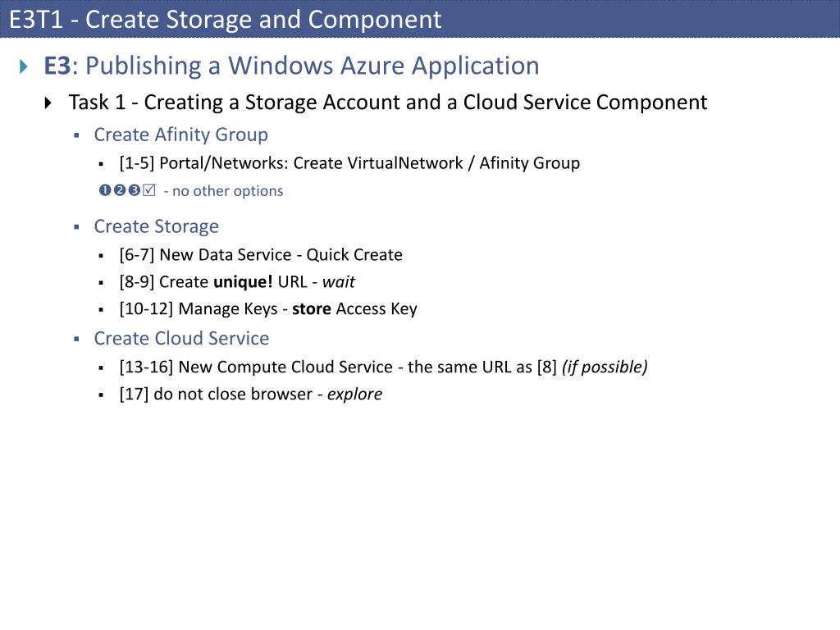Click 'E3: Publishing a Windows Azure Application' heading
Image resolution: width=840 pixels, height=630 pixels.
291,66
